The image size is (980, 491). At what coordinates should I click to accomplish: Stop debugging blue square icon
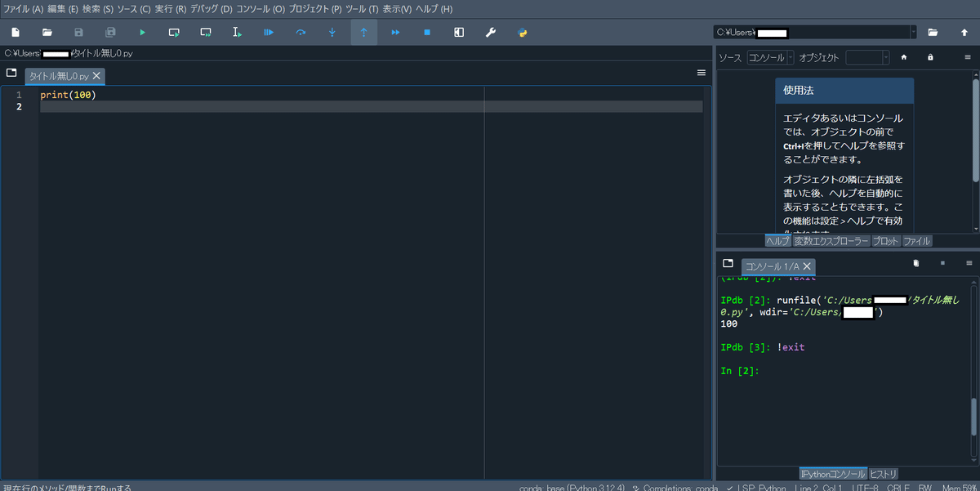[427, 33]
